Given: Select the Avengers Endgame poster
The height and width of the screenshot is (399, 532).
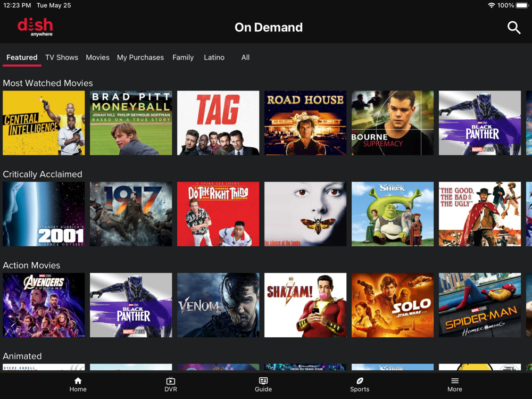Looking at the screenshot, I should point(44,305).
